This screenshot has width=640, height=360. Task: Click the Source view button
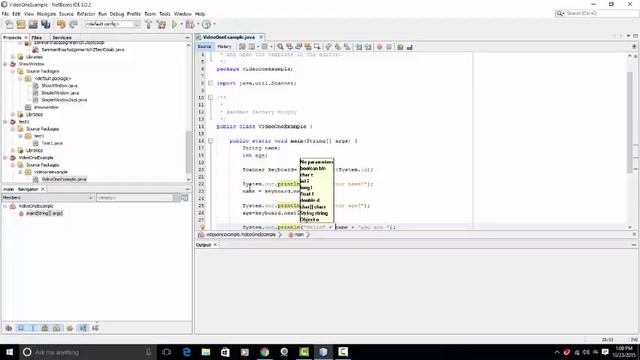[x=204, y=47]
